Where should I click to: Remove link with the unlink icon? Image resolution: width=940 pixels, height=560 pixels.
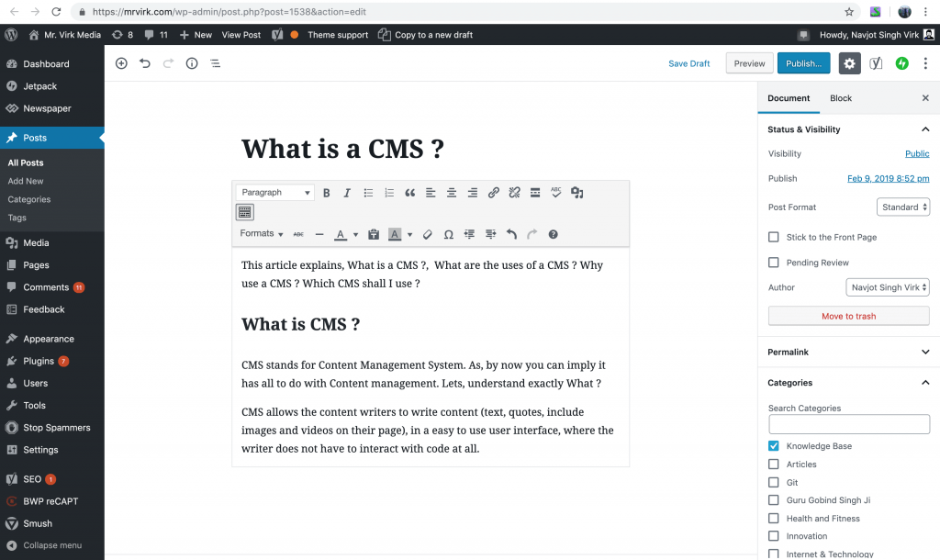[514, 193]
